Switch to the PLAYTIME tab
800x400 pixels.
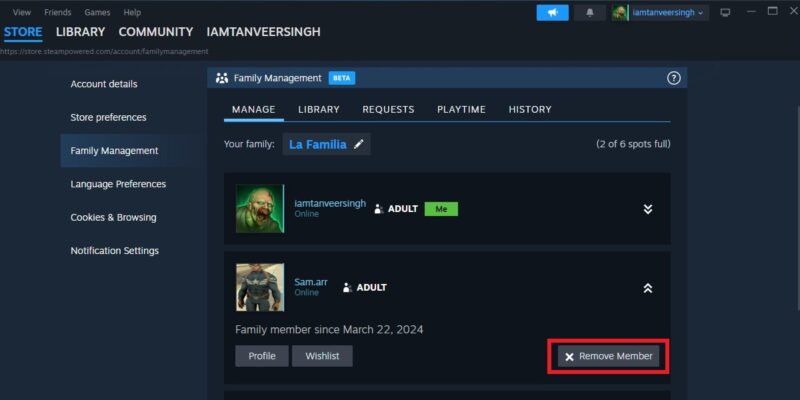point(461,110)
